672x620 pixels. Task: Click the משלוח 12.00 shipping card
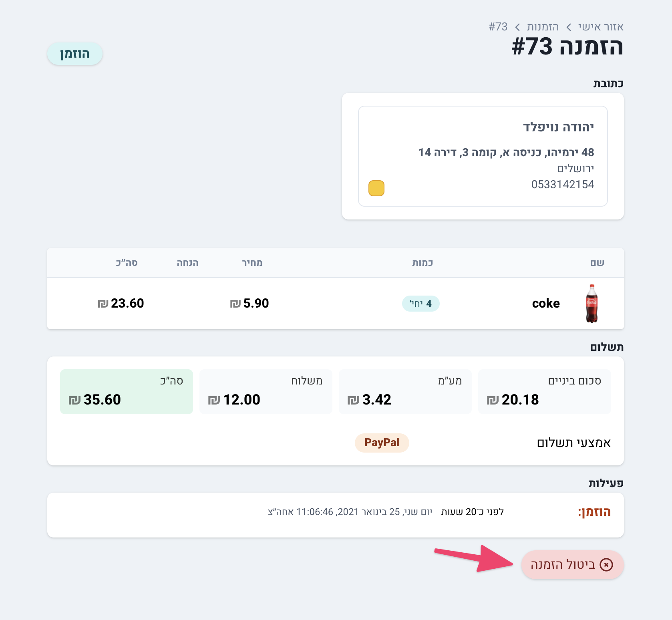click(266, 391)
